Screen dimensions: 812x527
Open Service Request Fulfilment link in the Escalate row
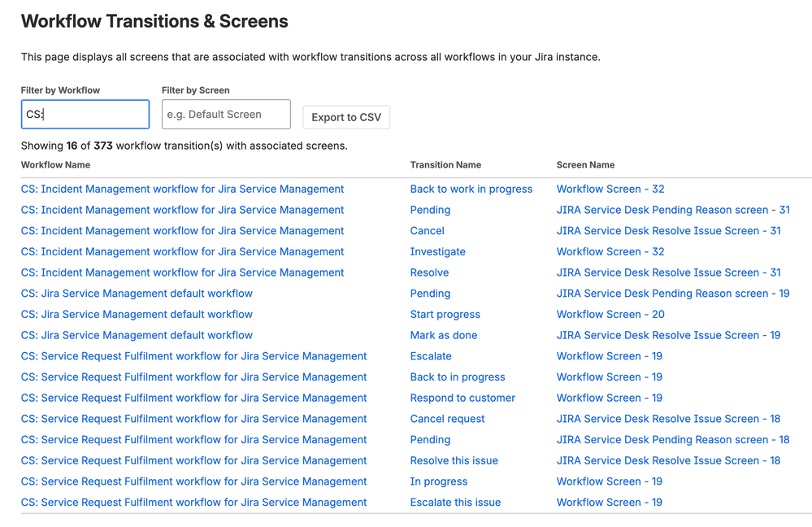click(x=193, y=356)
